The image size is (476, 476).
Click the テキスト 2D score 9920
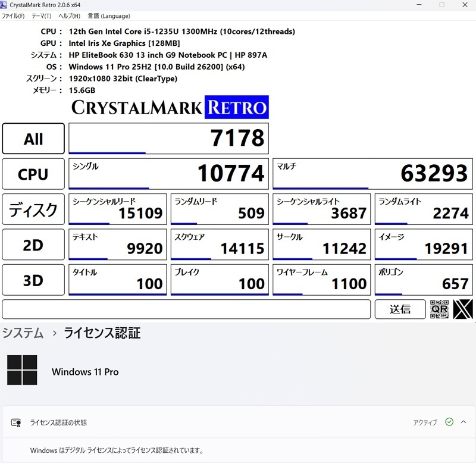(117, 245)
